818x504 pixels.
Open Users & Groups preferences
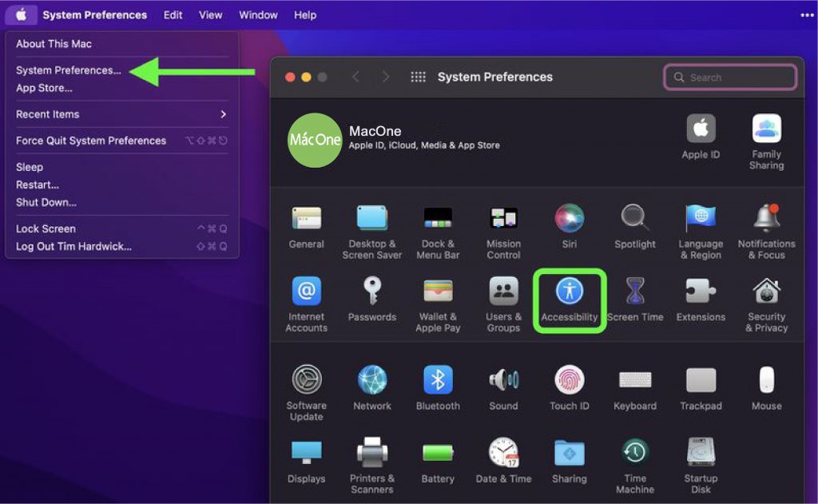pos(503,304)
